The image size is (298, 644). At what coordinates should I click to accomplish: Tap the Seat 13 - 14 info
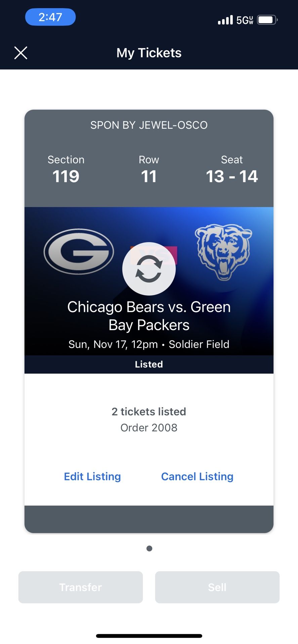click(x=231, y=169)
